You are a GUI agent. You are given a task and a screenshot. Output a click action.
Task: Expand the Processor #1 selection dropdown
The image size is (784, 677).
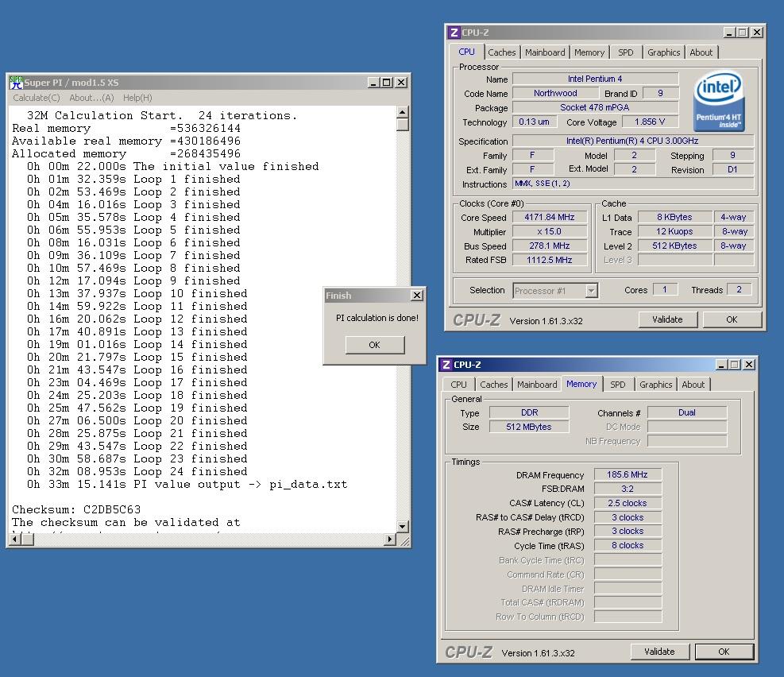click(592, 291)
